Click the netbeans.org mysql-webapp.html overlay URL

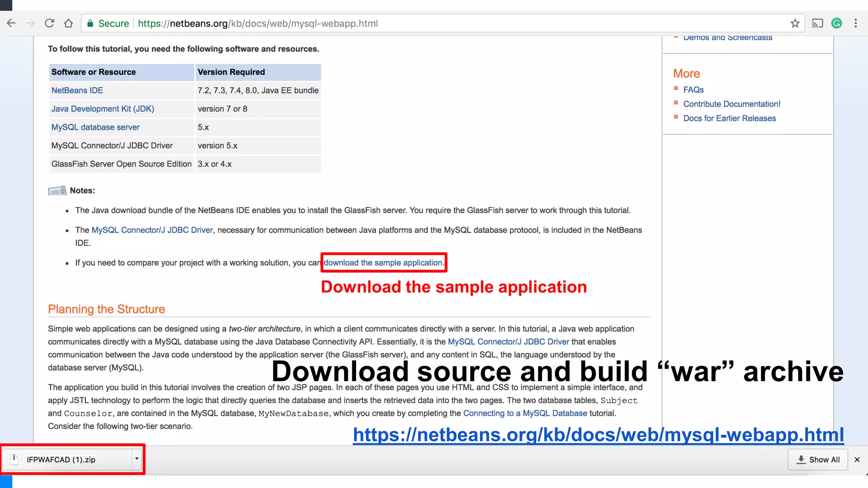pyautogui.click(x=598, y=435)
